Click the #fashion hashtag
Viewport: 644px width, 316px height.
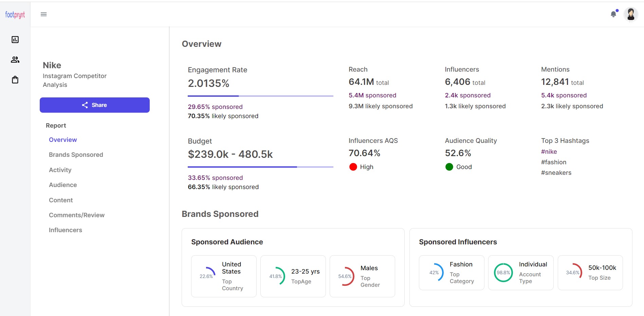click(554, 162)
